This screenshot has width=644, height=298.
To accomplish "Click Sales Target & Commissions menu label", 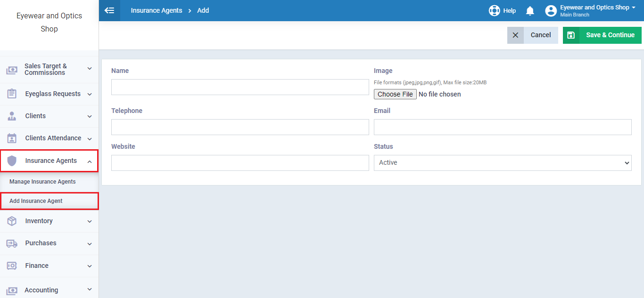I will coord(46,69).
